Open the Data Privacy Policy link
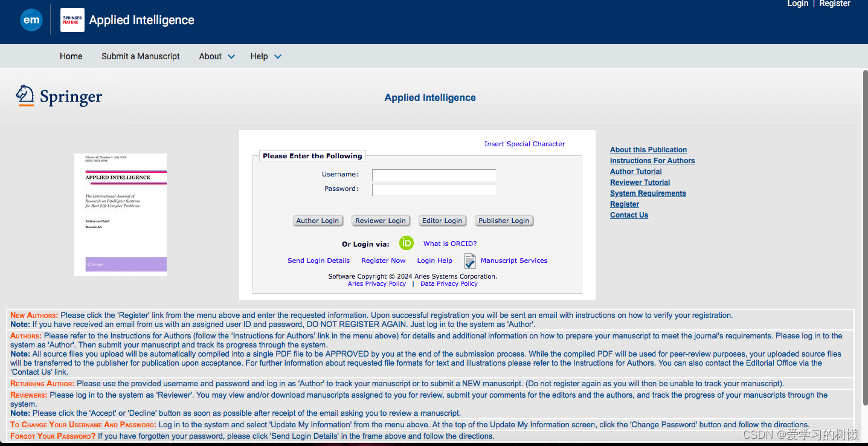Image resolution: width=868 pixels, height=446 pixels. (449, 283)
